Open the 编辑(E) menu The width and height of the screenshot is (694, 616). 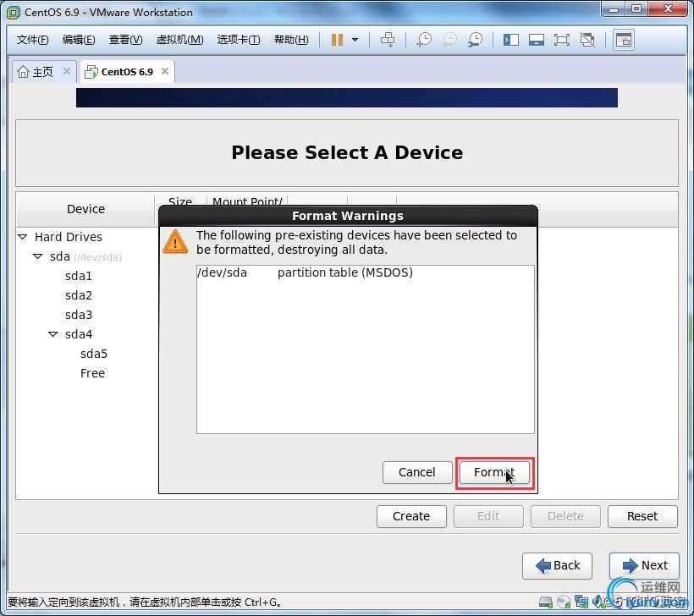coord(79,40)
